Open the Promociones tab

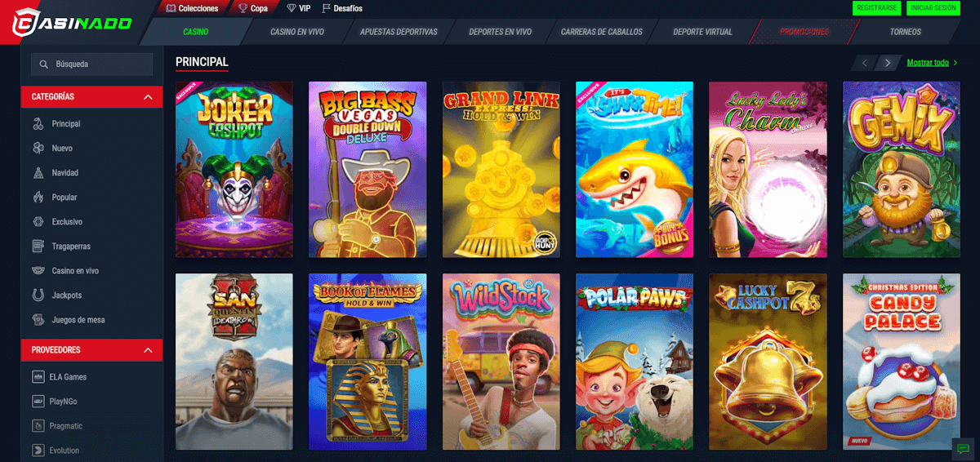pos(804,32)
